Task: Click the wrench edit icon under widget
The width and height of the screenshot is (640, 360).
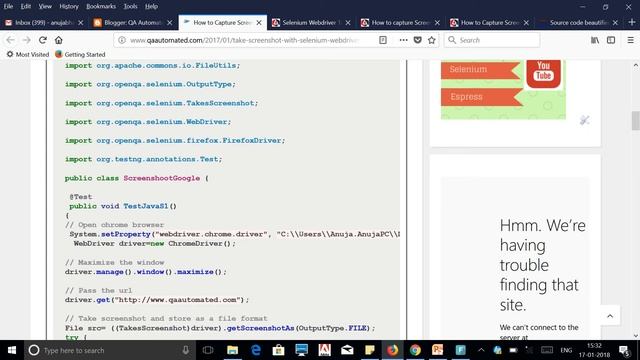Action: click(584, 120)
